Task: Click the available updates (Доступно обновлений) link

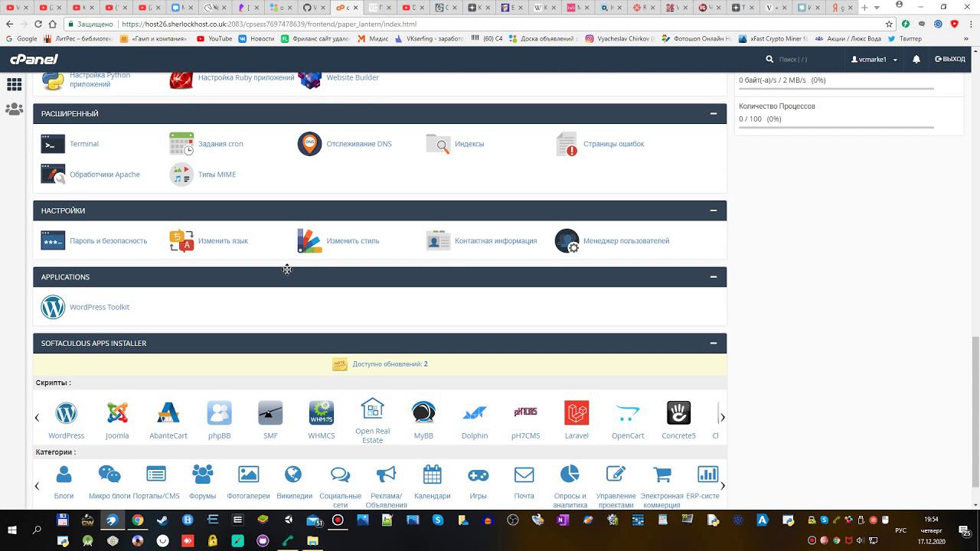Action: [390, 364]
